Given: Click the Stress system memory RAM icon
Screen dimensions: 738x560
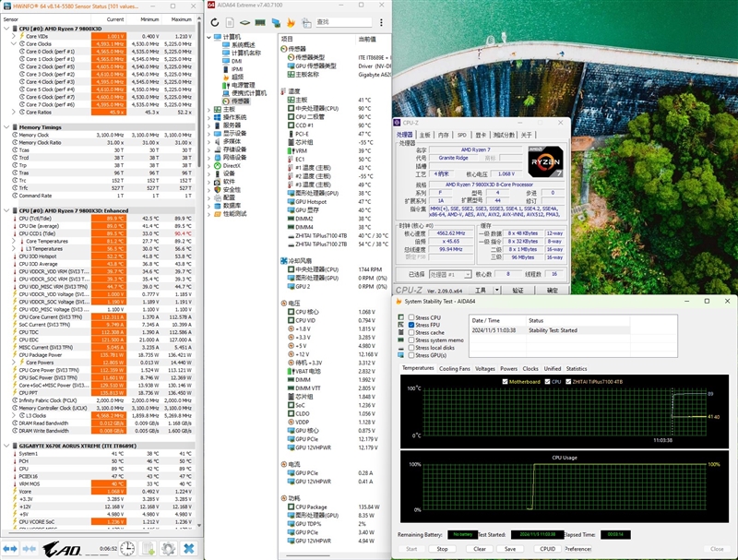Looking at the screenshot, I should pyautogui.click(x=401, y=340).
